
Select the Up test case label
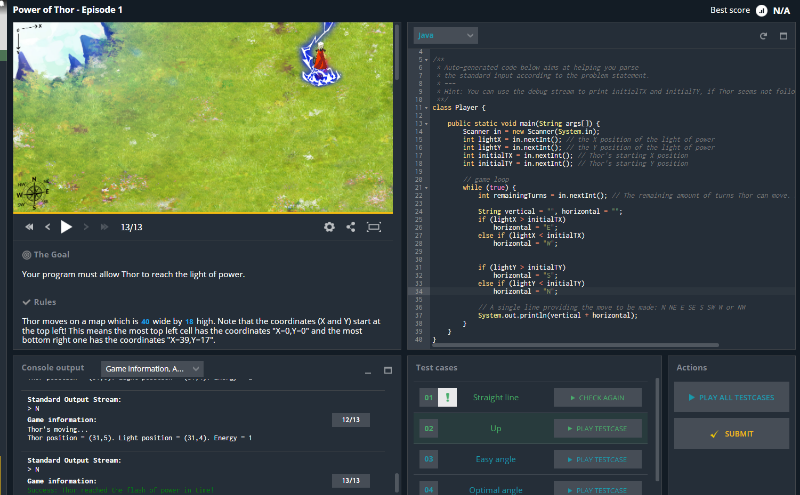coord(495,429)
